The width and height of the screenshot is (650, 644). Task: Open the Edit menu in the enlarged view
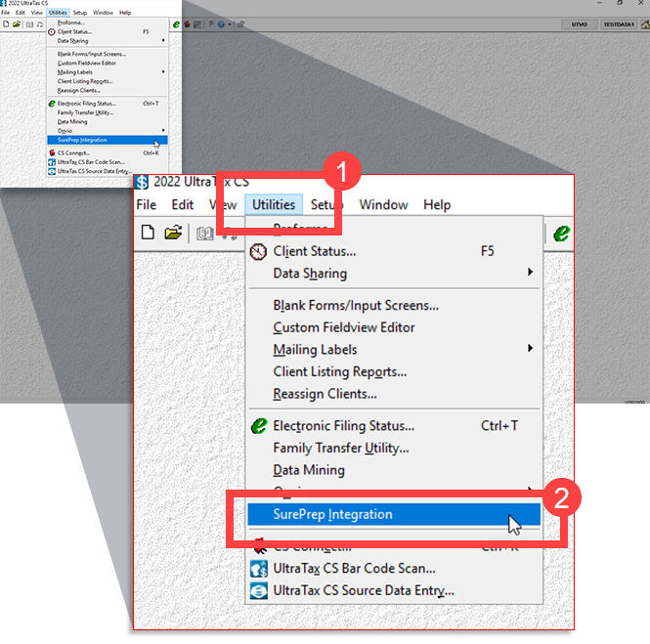(x=183, y=204)
